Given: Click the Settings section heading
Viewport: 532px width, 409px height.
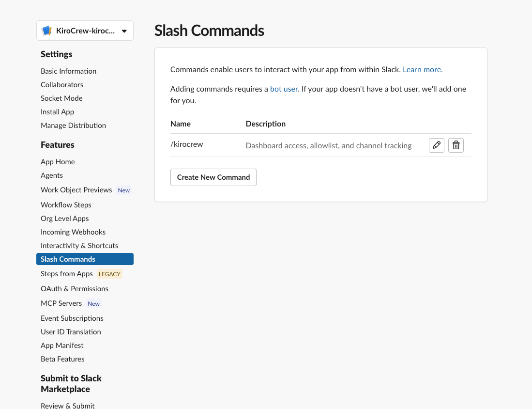Looking at the screenshot, I should [56, 54].
